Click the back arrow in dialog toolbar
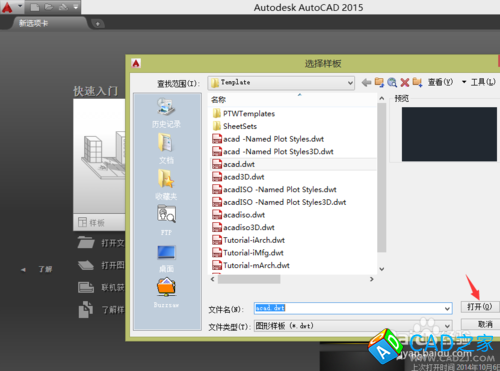The image size is (500, 371). point(366,82)
